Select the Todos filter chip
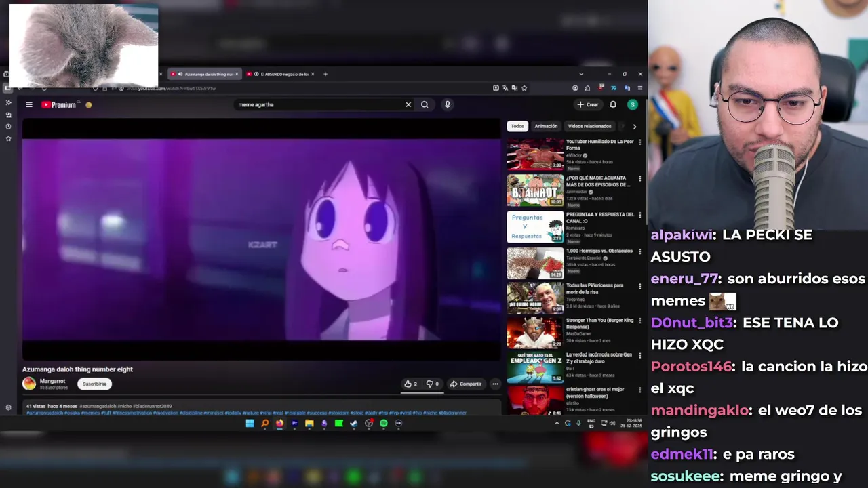This screenshot has height=488, width=868. click(x=517, y=126)
